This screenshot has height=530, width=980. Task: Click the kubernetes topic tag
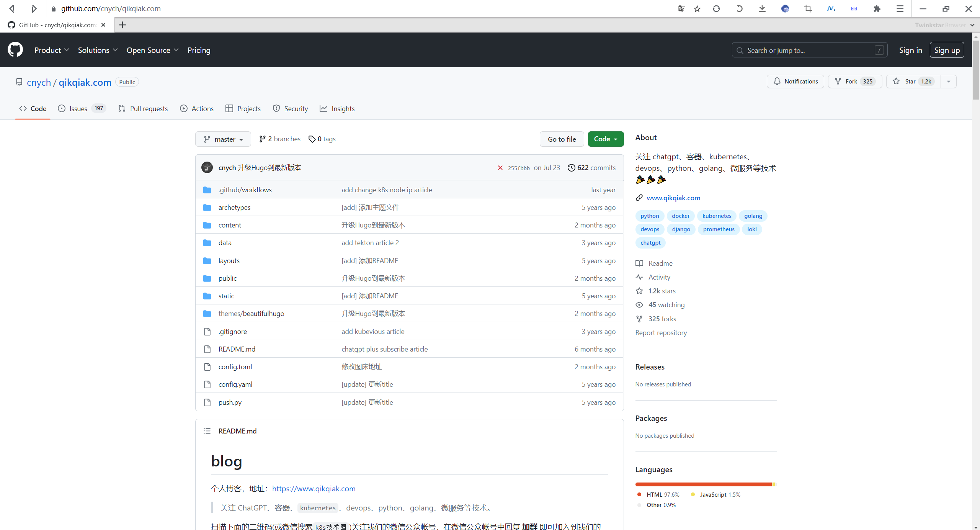click(717, 216)
